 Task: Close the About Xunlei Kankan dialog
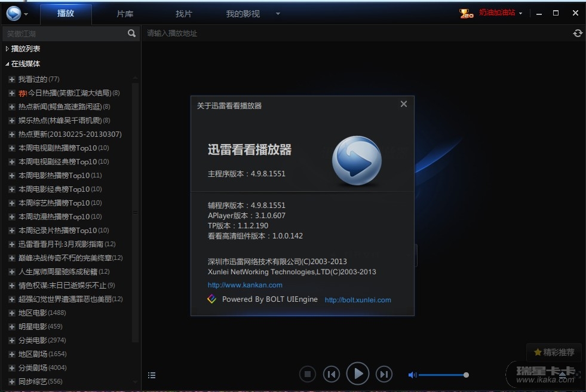click(x=404, y=104)
